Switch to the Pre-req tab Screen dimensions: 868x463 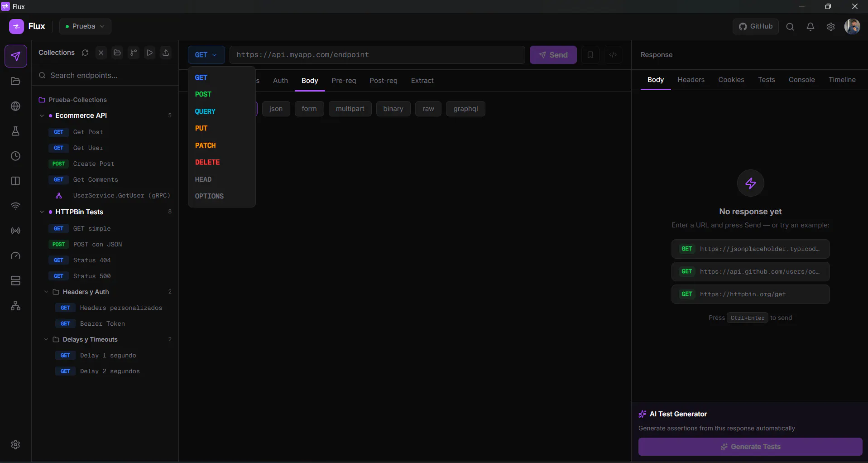tap(344, 81)
